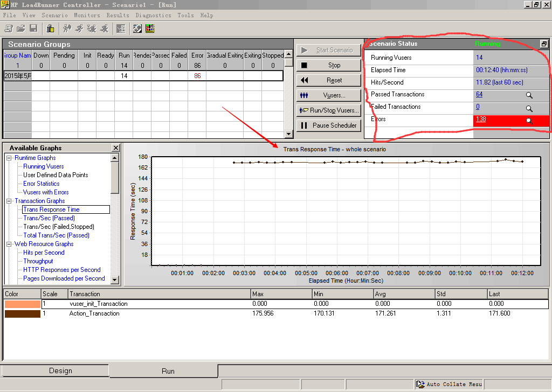This screenshot has height=392, width=552.
Task: Click the Group Name column header
Action: [17, 55]
